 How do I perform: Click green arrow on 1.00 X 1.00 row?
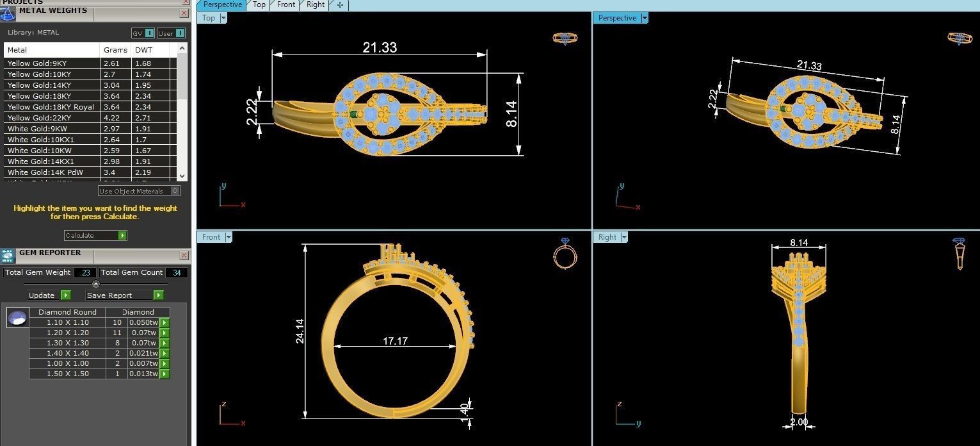(x=165, y=363)
